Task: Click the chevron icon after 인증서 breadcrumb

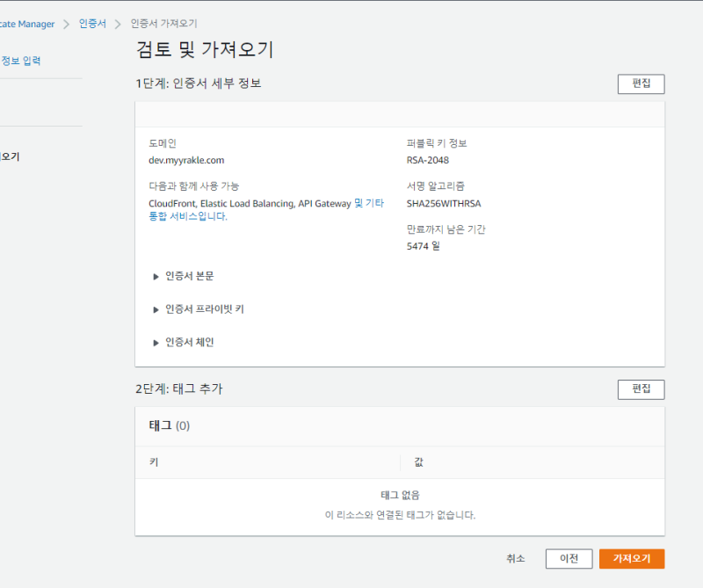Action: (118, 24)
